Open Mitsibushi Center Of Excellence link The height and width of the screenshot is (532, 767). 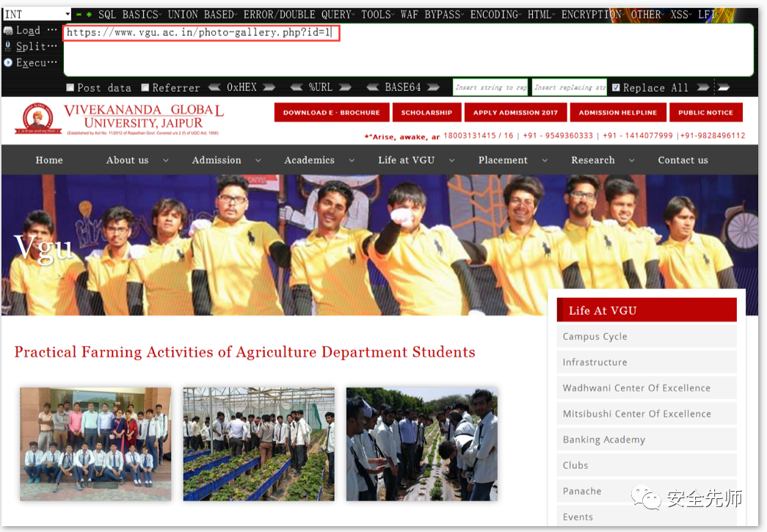coord(647,414)
